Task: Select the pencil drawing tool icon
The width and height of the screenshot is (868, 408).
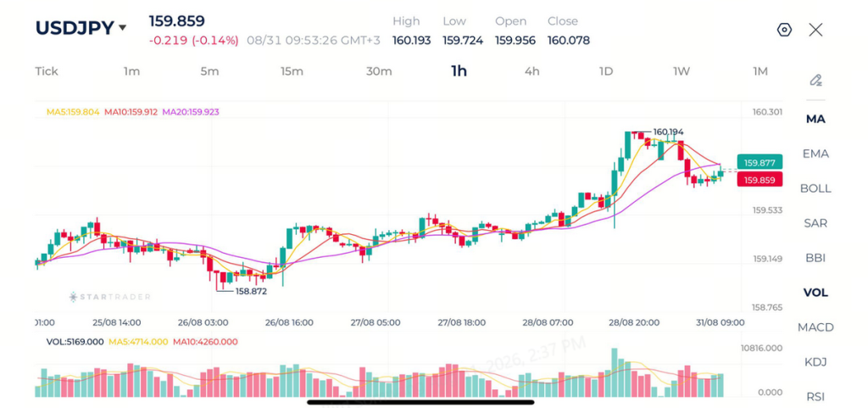Action: pos(815,81)
